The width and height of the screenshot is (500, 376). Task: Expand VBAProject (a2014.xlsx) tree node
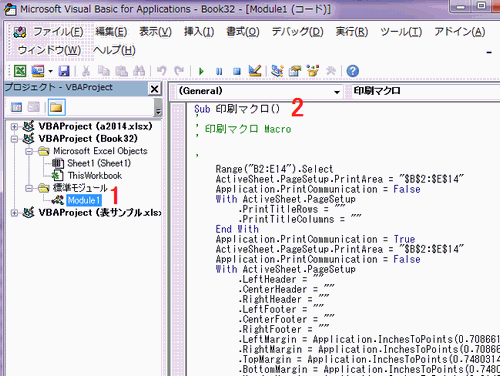click(14, 127)
